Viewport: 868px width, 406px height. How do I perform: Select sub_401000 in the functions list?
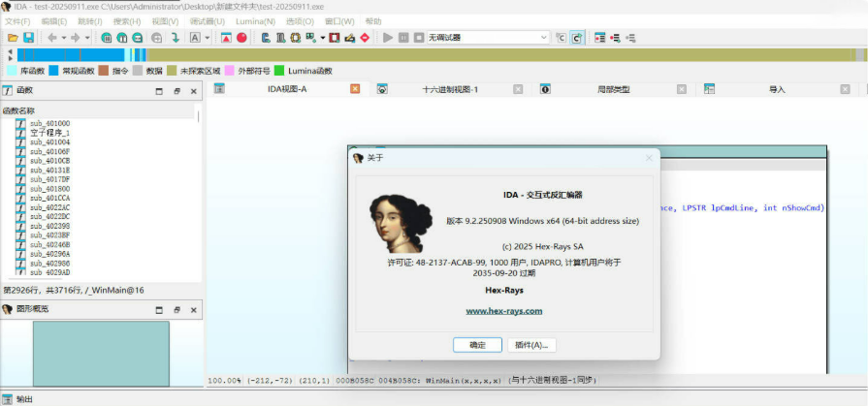[x=49, y=123]
